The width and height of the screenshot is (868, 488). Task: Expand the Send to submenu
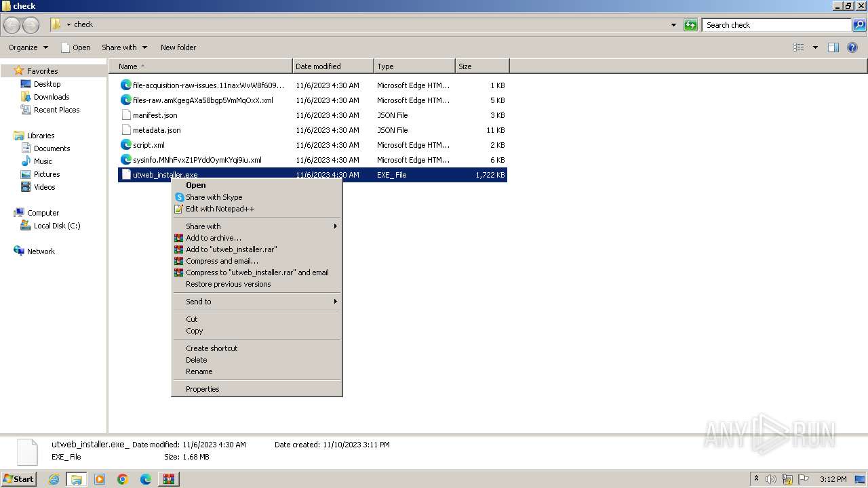pyautogui.click(x=256, y=302)
